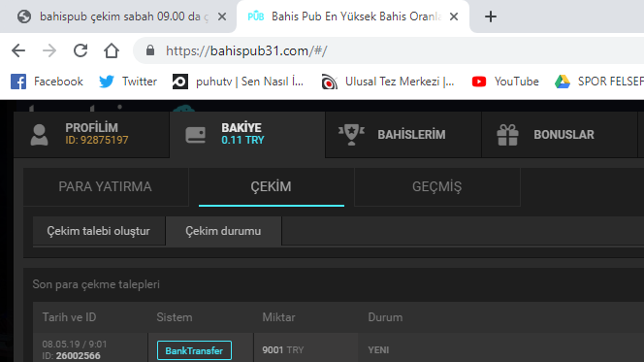Open the puhutv bookmark

click(x=238, y=82)
